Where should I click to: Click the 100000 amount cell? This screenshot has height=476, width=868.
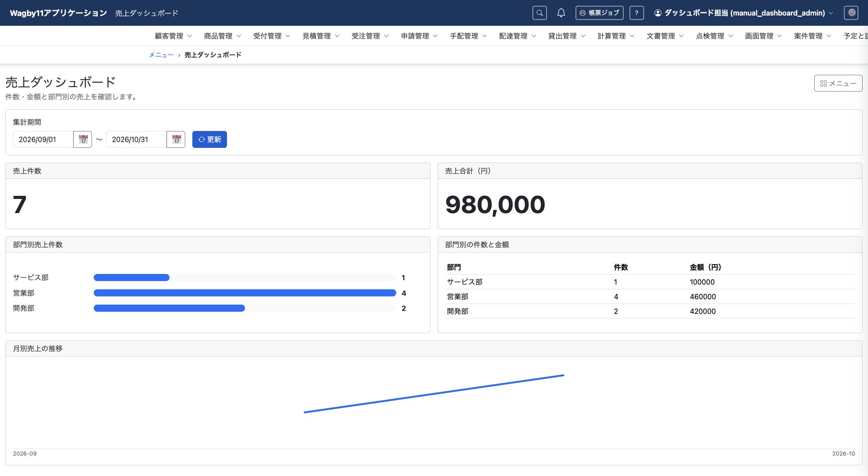pos(702,282)
